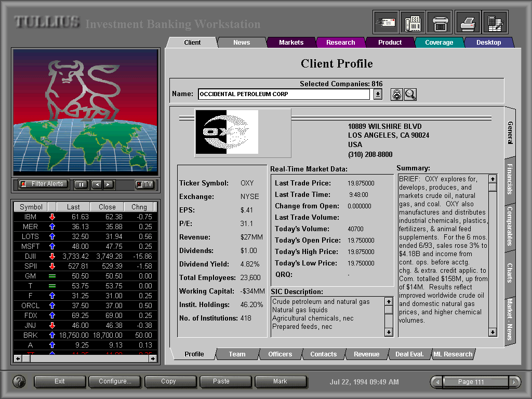The image size is (532, 399).
Task: Select the ML Research bottom tab
Action: (x=453, y=354)
